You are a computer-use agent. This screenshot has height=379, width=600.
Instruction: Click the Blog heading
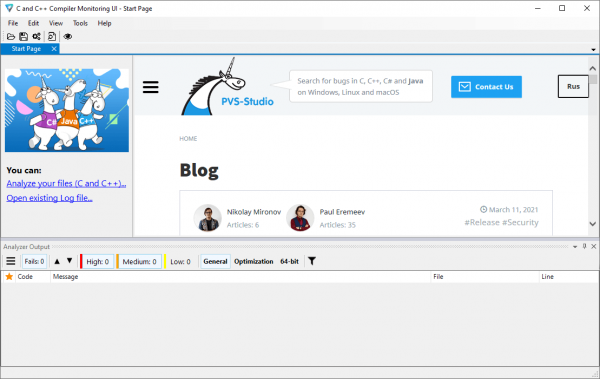[x=199, y=170]
